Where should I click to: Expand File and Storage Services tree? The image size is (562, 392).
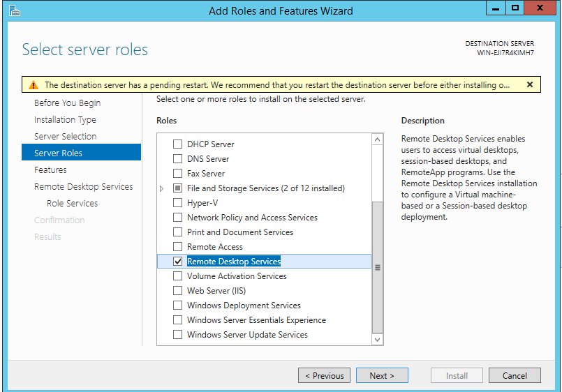click(x=161, y=188)
